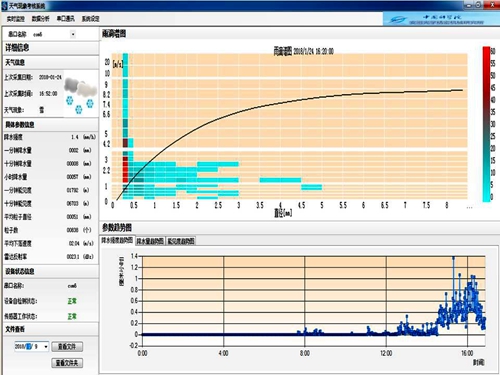500x375 pixels.
Task: Click the 查看文件夹 button
Action: click(67, 363)
